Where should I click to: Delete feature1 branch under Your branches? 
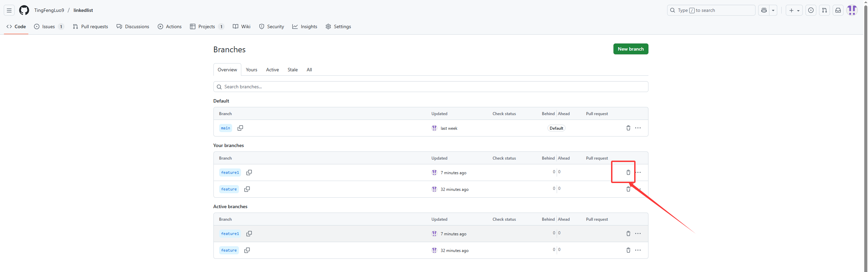(628, 173)
